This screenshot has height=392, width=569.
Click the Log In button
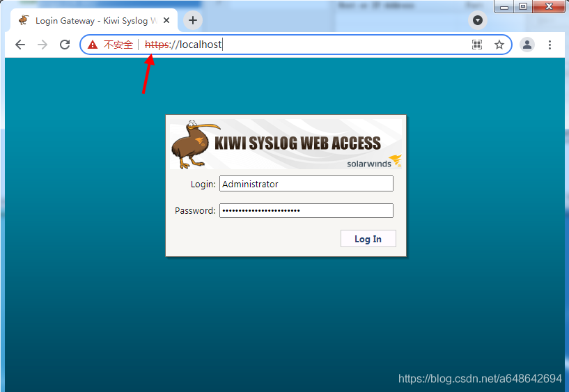(368, 239)
